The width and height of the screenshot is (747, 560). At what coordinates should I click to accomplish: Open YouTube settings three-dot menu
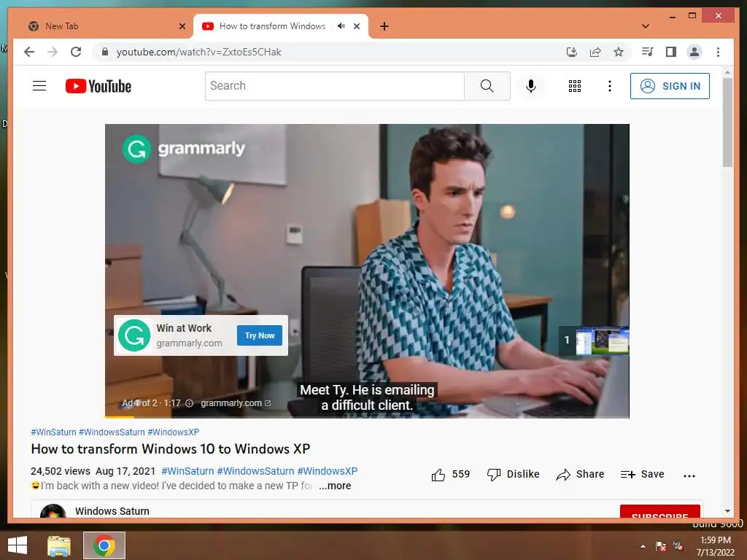(x=610, y=86)
